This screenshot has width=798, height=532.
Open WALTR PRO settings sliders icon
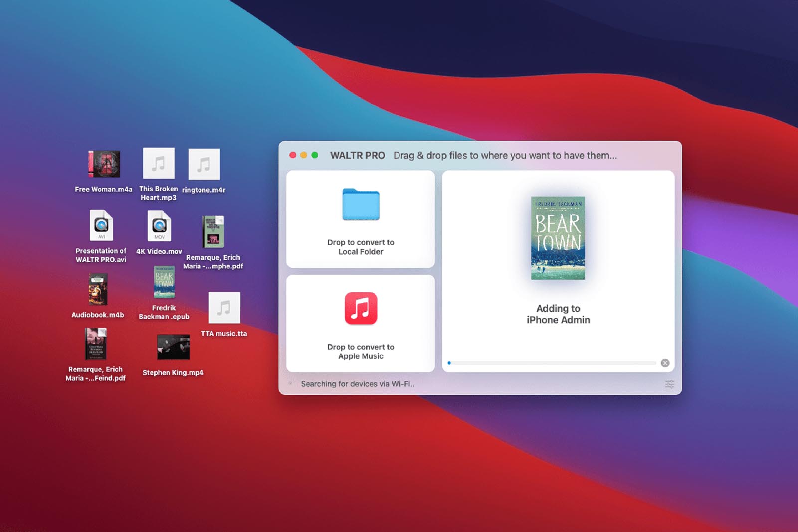tap(670, 384)
